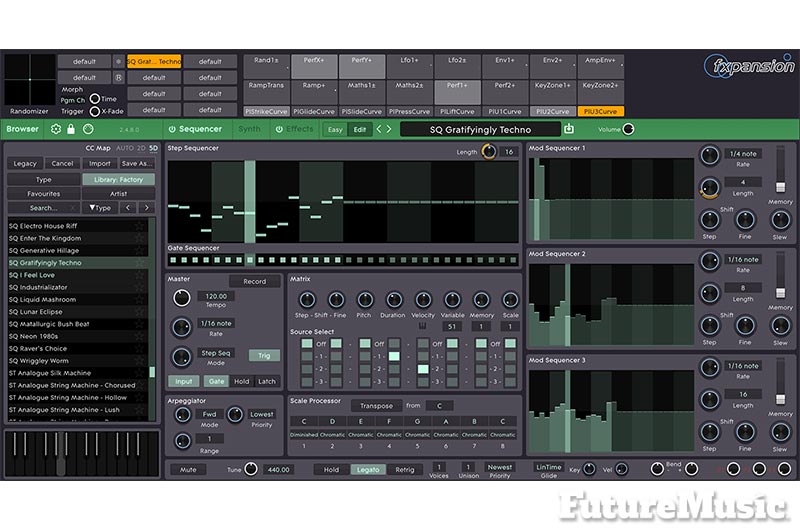This screenshot has height=530, width=800.
Task: Clear the search field with X icon
Action: click(x=73, y=208)
